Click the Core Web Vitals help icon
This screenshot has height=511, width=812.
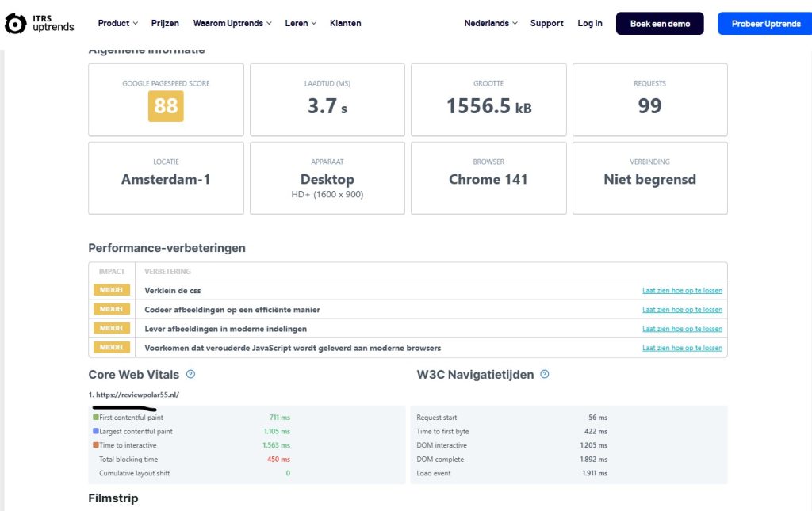[190, 375]
